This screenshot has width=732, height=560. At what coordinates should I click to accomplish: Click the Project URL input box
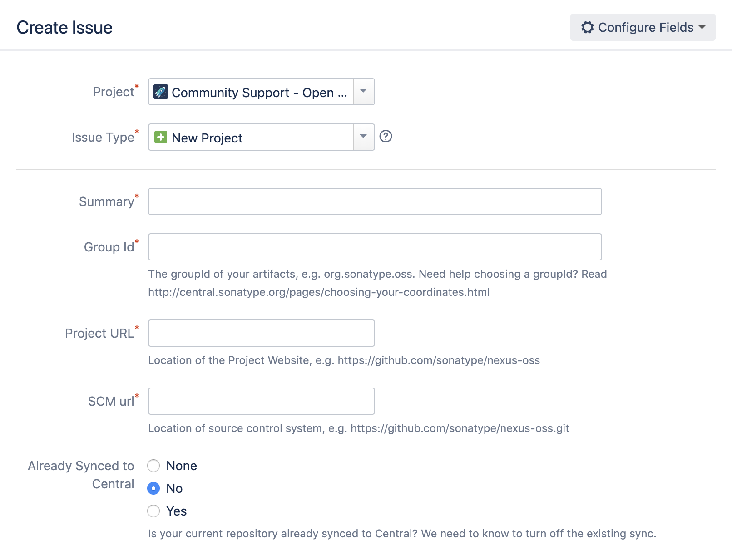pyautogui.click(x=261, y=333)
